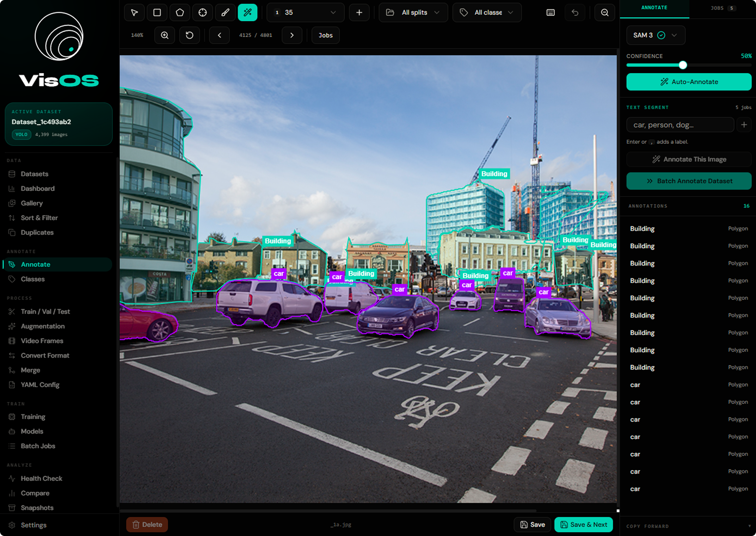
Task: Select the polygon annotation tool
Action: (180, 12)
